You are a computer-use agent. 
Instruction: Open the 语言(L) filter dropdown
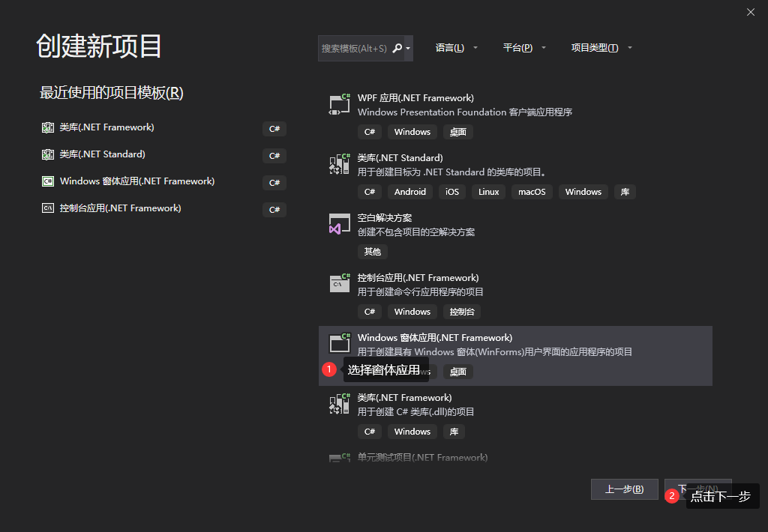click(456, 48)
